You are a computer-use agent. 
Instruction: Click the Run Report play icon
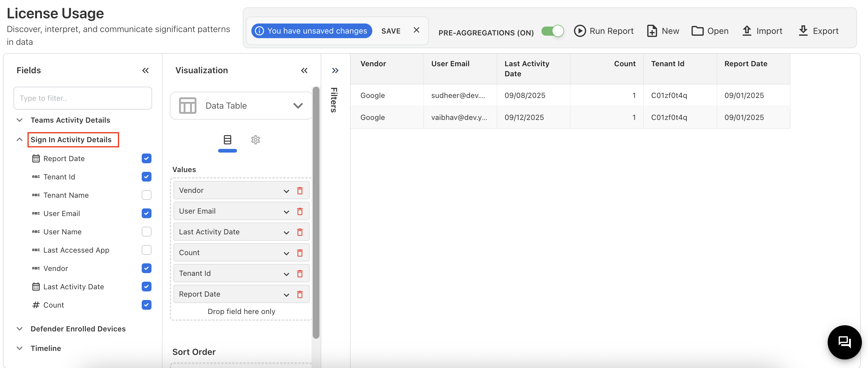[580, 31]
